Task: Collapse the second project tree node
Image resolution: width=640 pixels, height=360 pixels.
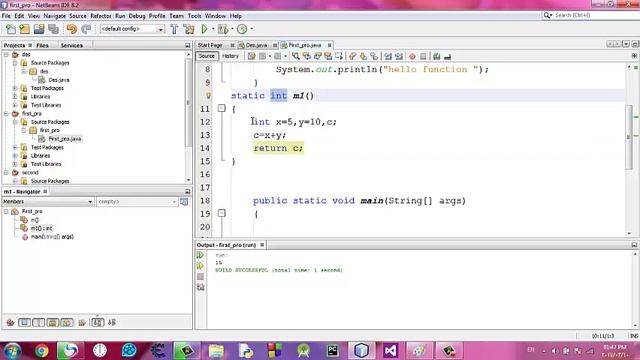Action: (6, 173)
